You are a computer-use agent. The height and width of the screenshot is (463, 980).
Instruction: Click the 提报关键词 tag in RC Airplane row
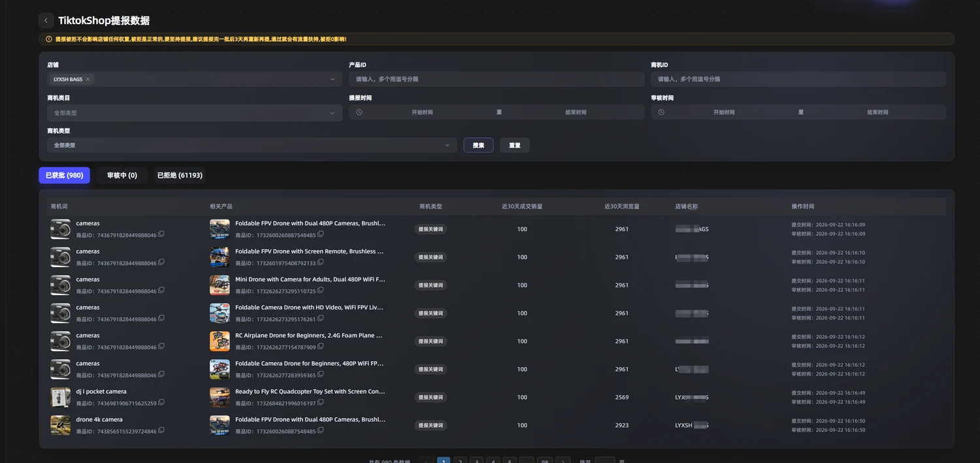coord(431,342)
